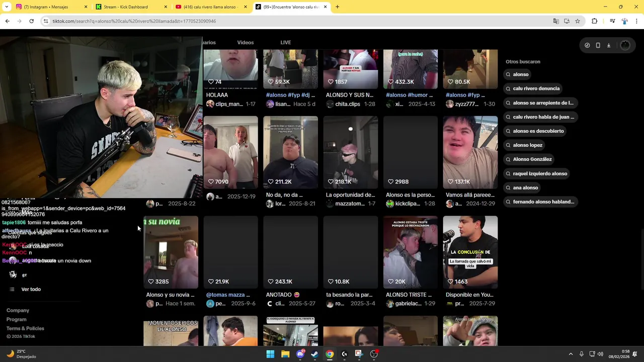Open the Program footer link

(16, 319)
